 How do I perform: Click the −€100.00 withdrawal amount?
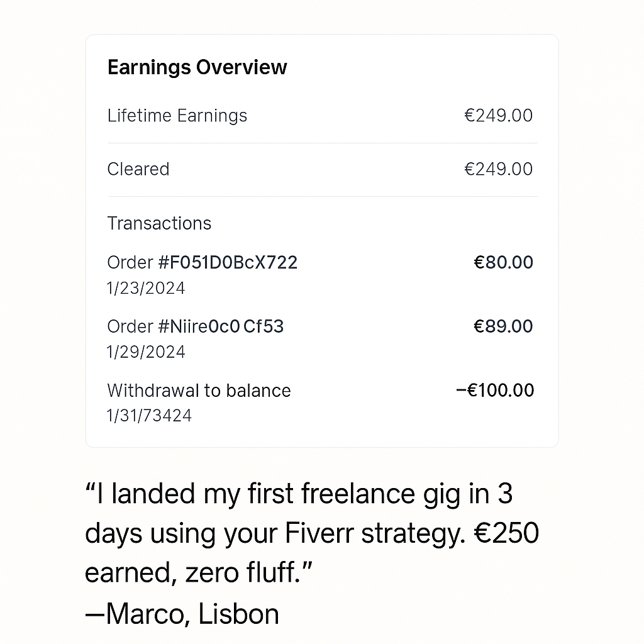(x=495, y=391)
